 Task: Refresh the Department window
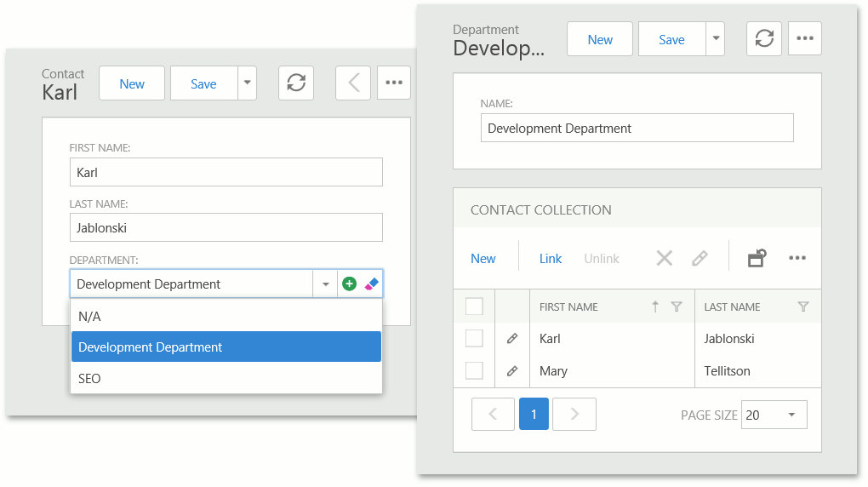coord(764,39)
